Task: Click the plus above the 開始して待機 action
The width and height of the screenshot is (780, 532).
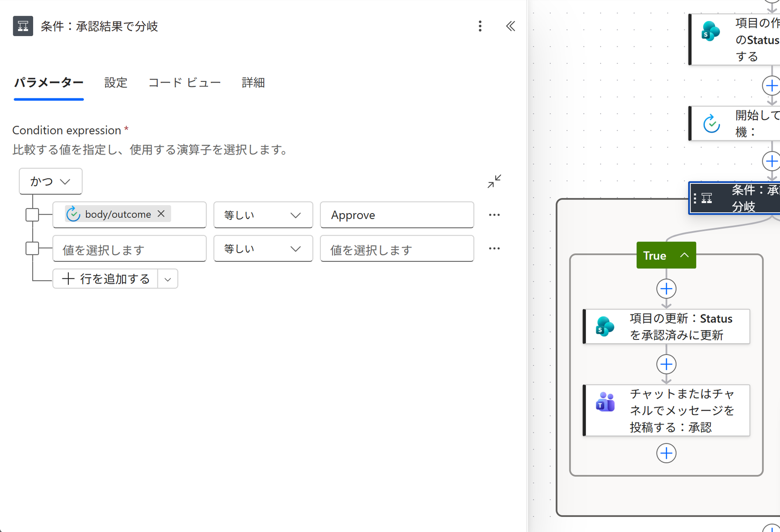Action: 772,86
